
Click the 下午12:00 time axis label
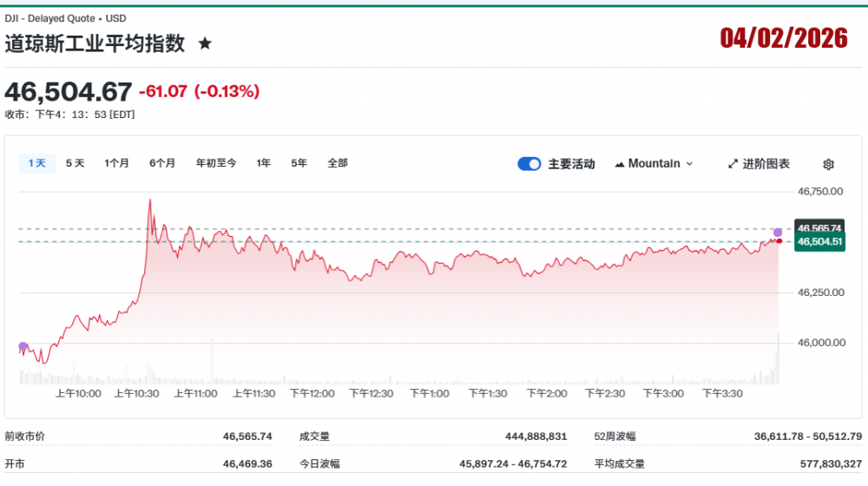[312, 393]
